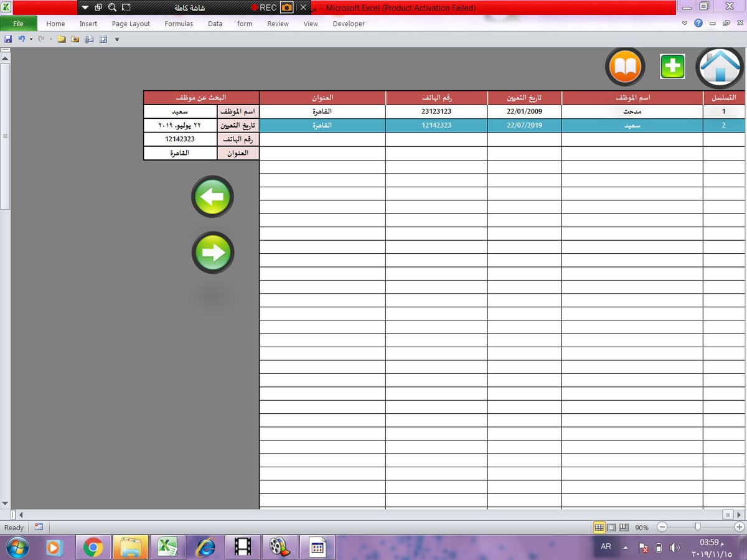
Task: Open the Data ribbon tab
Action: [215, 24]
